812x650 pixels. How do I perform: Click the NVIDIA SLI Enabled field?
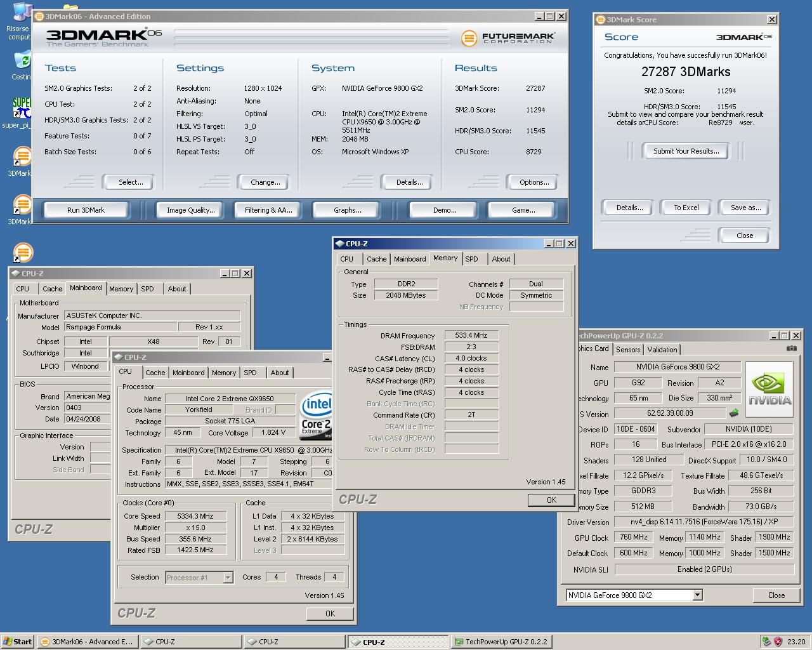[x=704, y=569]
